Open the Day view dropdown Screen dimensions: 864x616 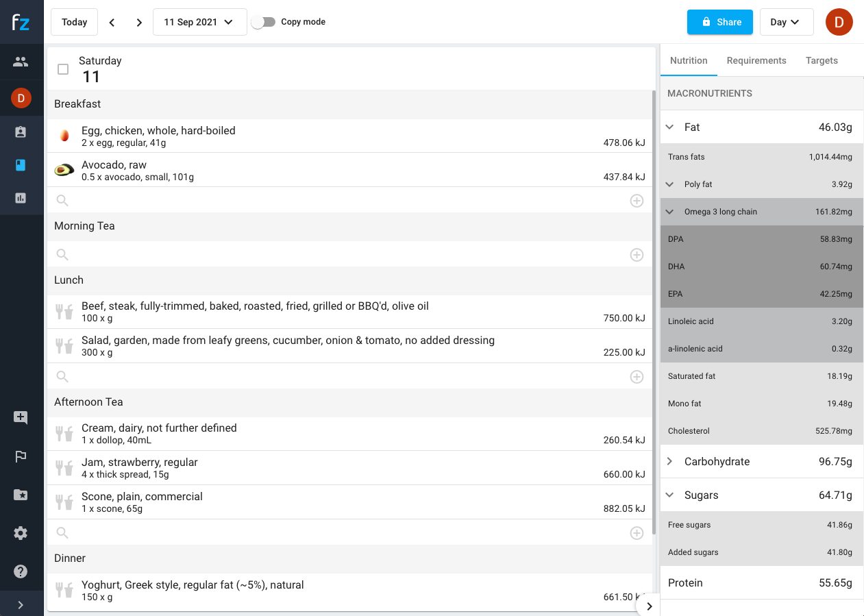[786, 22]
